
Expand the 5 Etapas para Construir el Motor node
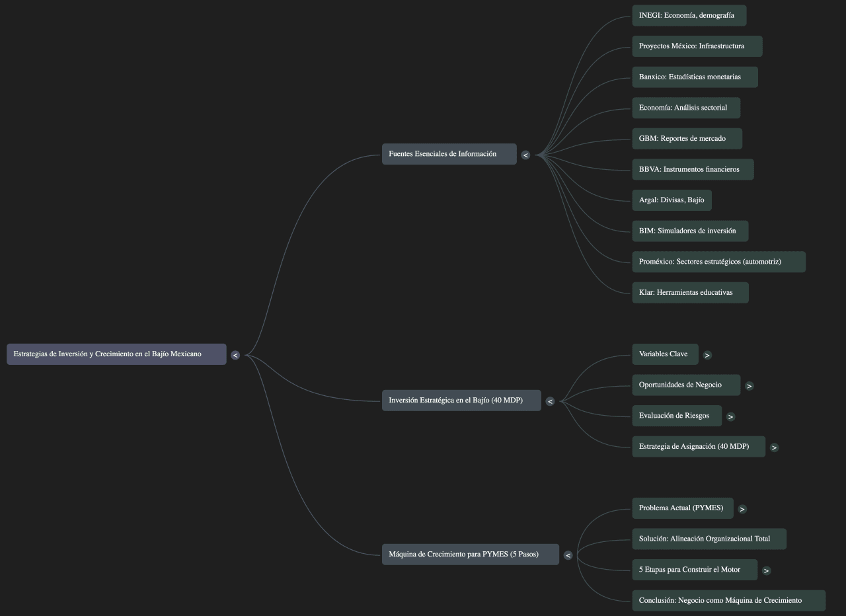point(766,570)
